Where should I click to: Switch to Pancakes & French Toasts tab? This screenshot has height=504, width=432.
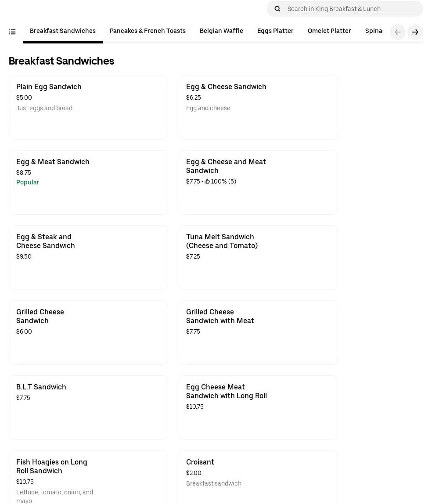[148, 31]
